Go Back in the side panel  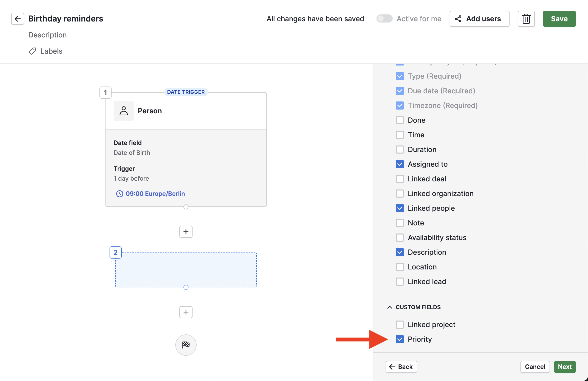(401, 367)
